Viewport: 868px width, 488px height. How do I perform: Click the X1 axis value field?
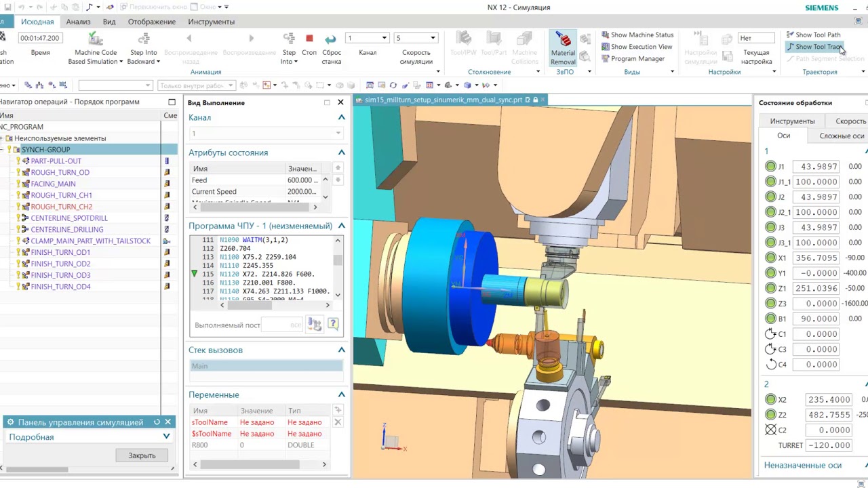pos(816,258)
